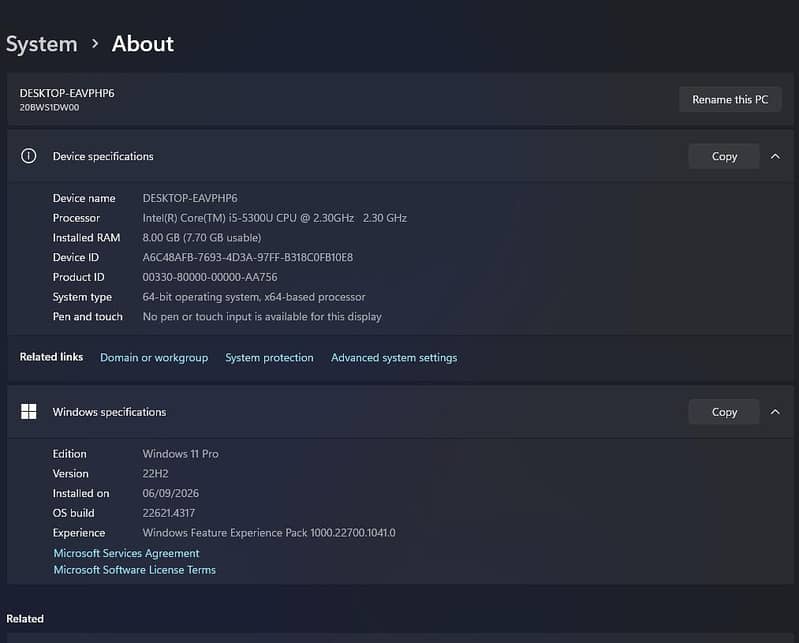
Task: Click the breadcrumb chevron between System and About
Action: [95, 44]
